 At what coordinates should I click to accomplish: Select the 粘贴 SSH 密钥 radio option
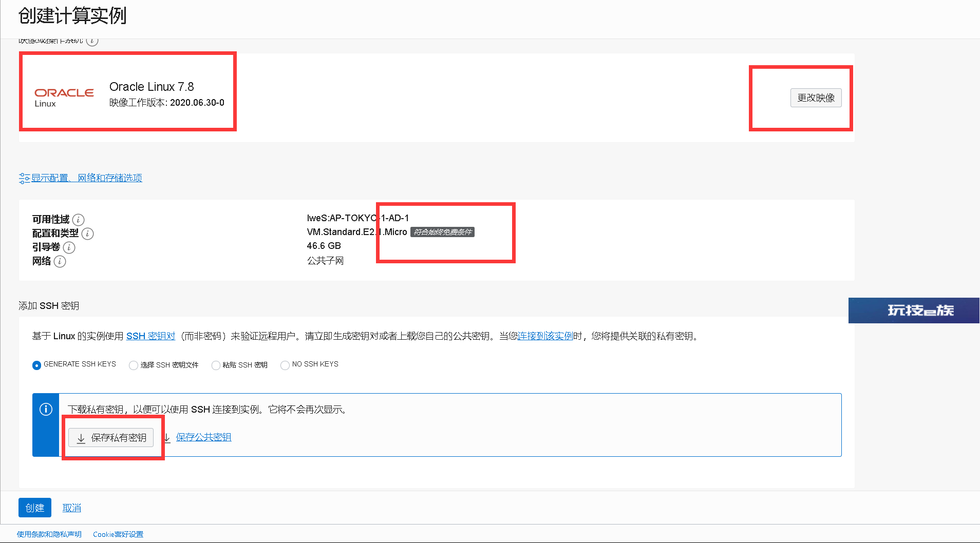coord(216,365)
